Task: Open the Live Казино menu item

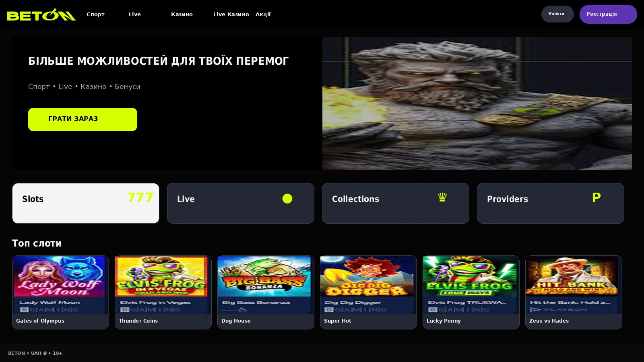Action: coord(231,14)
